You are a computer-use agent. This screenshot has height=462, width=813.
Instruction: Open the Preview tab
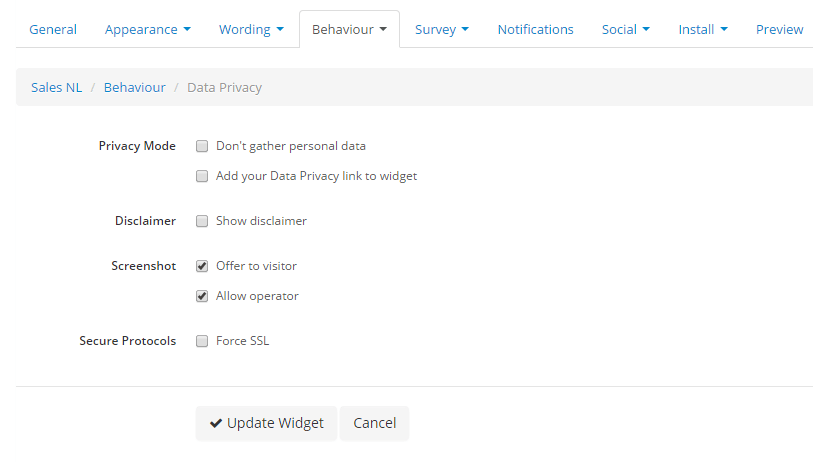click(779, 29)
